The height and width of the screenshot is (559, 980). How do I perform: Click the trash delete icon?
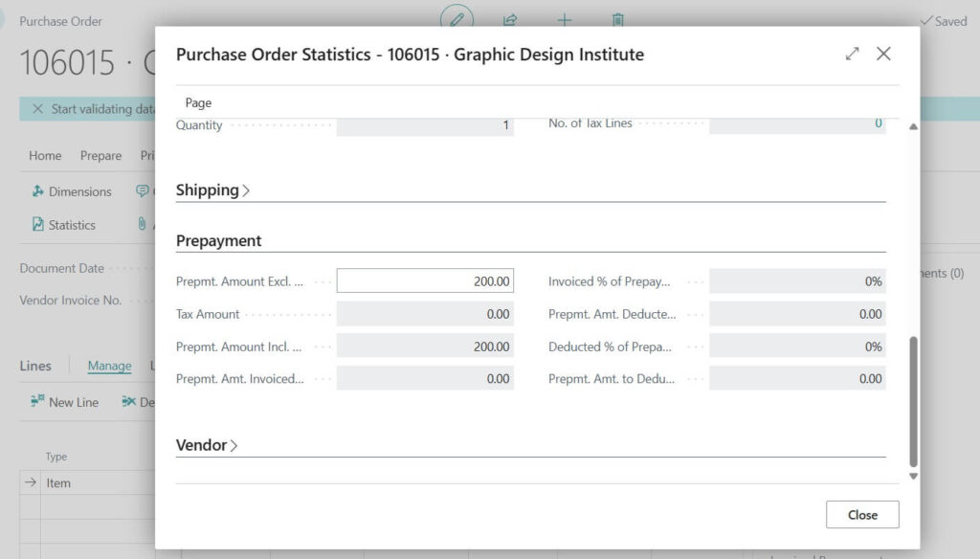tap(618, 19)
